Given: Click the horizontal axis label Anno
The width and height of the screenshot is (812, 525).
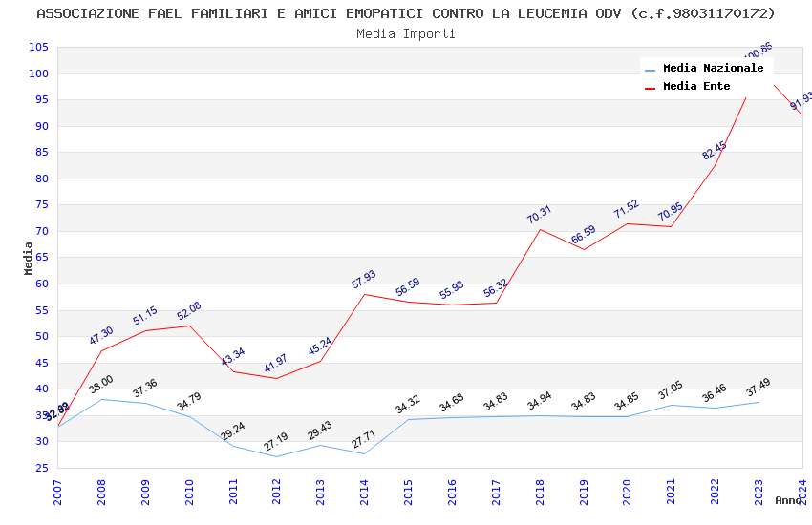Looking at the screenshot, I should (x=788, y=500).
